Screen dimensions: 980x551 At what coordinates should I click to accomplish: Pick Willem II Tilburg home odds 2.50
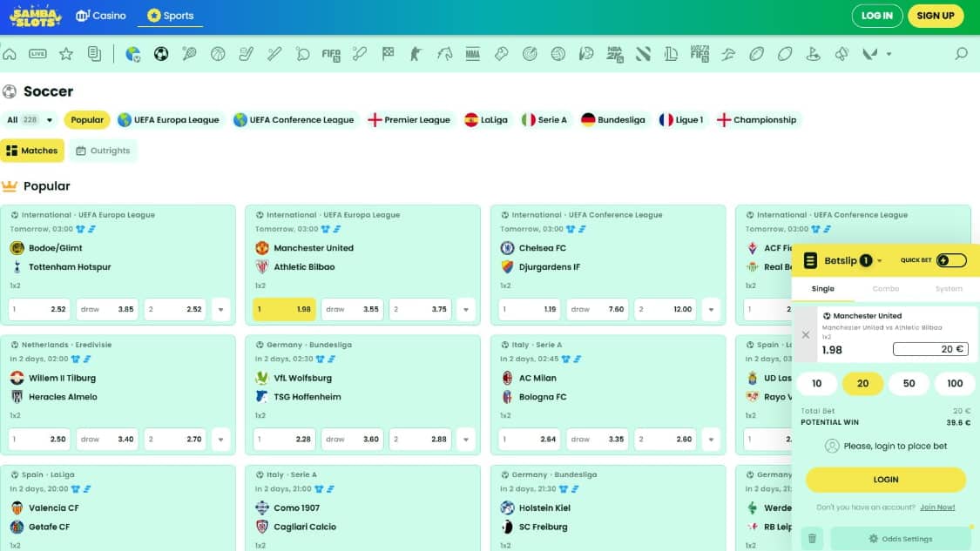(39, 440)
